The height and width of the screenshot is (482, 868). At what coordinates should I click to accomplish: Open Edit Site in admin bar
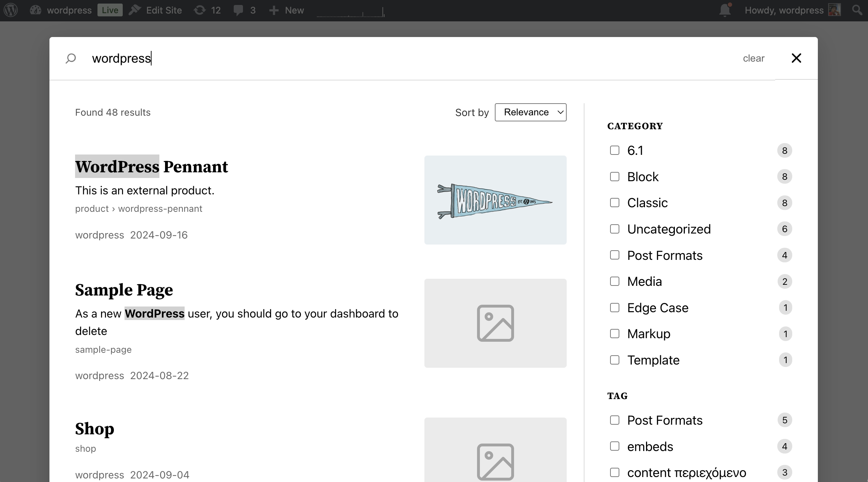(155, 10)
